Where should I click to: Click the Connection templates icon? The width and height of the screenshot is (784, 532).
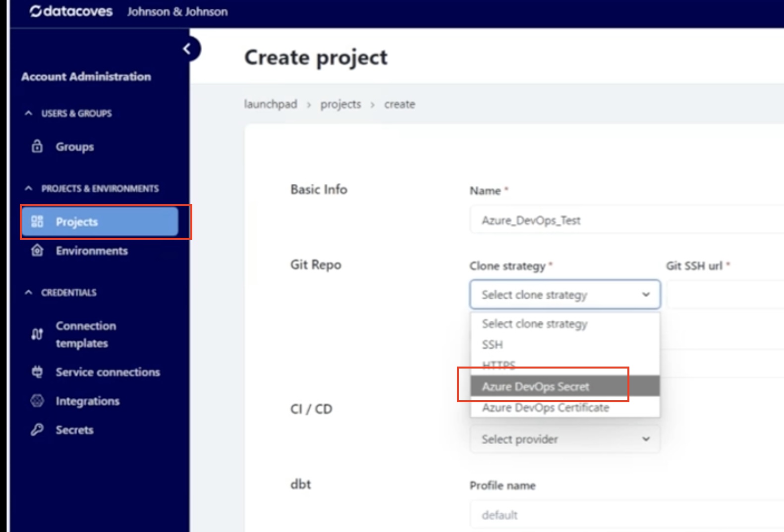tap(37, 334)
